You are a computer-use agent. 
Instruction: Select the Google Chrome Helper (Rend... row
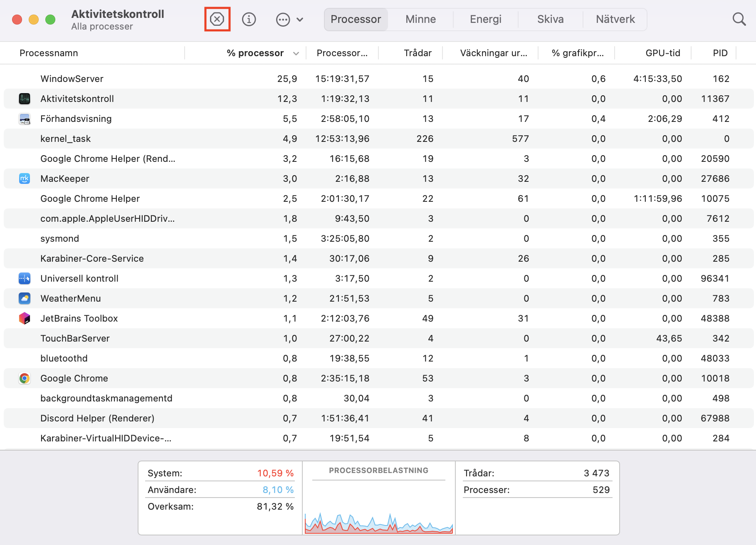coord(378,159)
